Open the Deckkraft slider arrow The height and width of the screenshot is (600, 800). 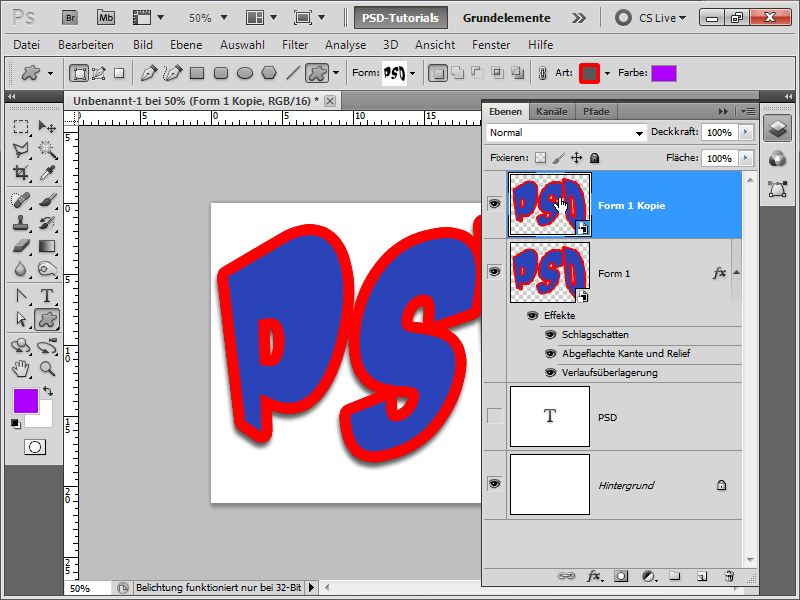tap(746, 132)
